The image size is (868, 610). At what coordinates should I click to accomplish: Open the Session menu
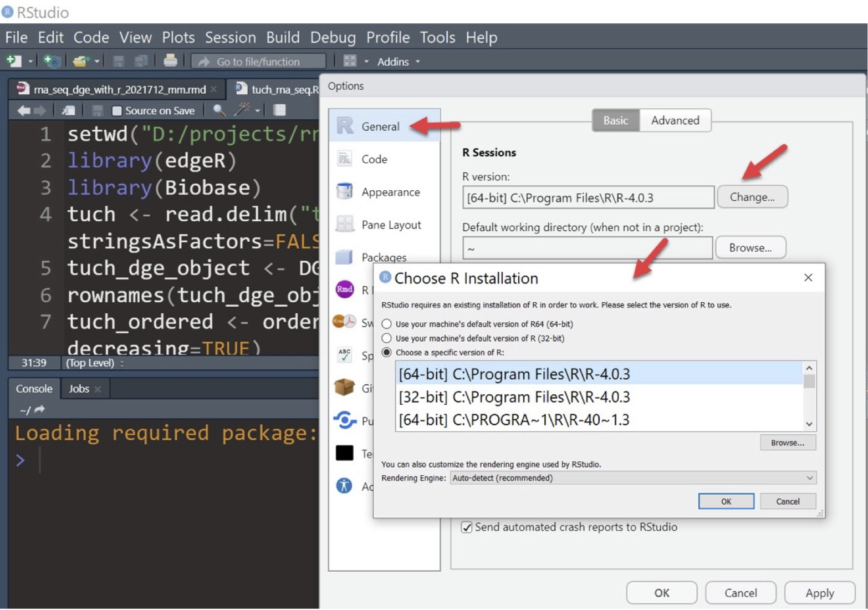(230, 37)
